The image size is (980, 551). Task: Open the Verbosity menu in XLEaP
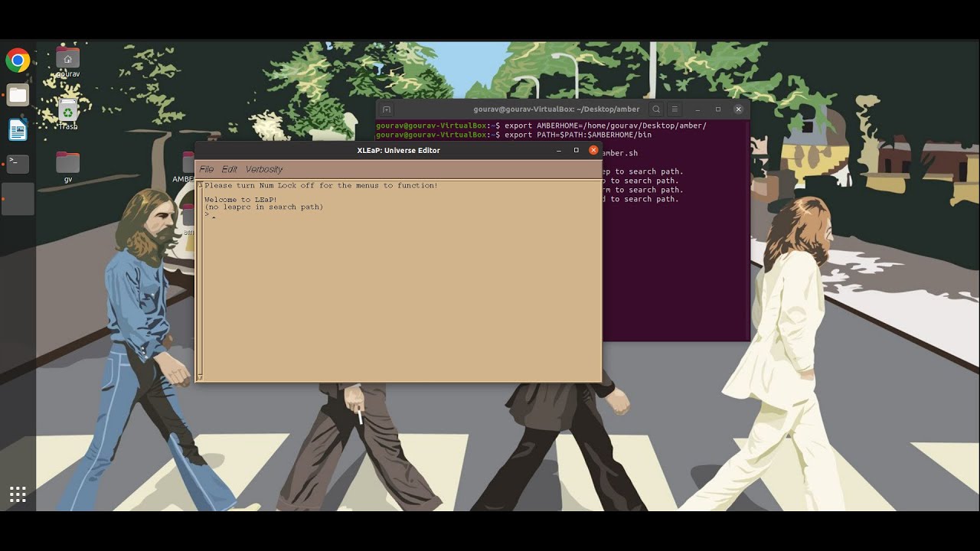pyautogui.click(x=264, y=169)
